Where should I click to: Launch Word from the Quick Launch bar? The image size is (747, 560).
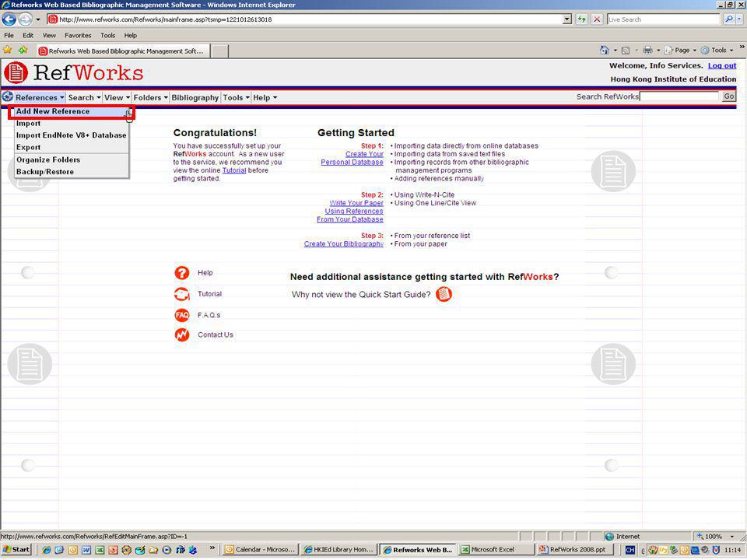[86, 550]
